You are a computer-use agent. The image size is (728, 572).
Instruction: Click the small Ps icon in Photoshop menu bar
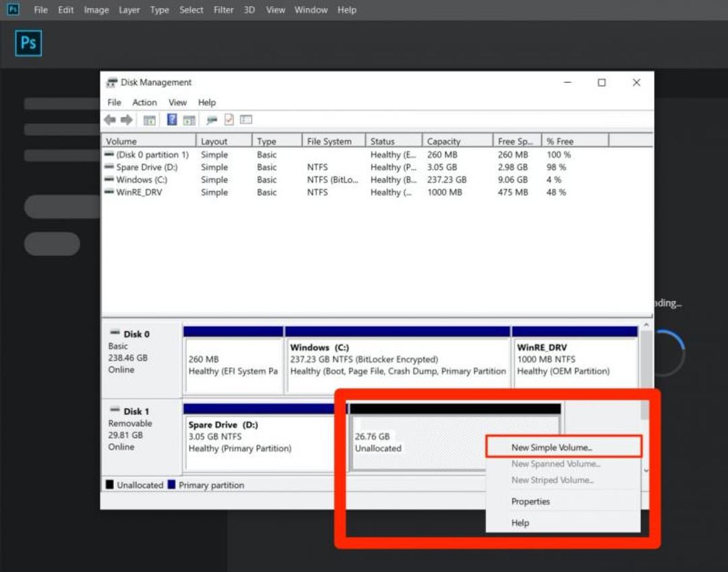(13, 9)
